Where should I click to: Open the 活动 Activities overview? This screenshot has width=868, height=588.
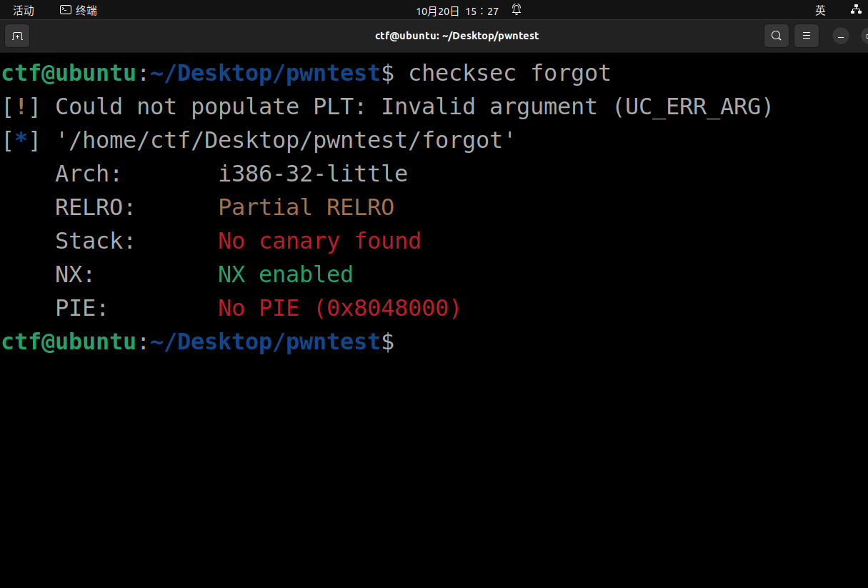click(x=24, y=10)
